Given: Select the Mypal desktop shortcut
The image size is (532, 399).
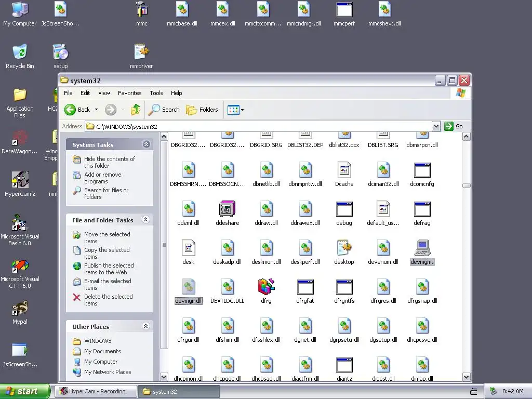Looking at the screenshot, I should (x=20, y=312).
